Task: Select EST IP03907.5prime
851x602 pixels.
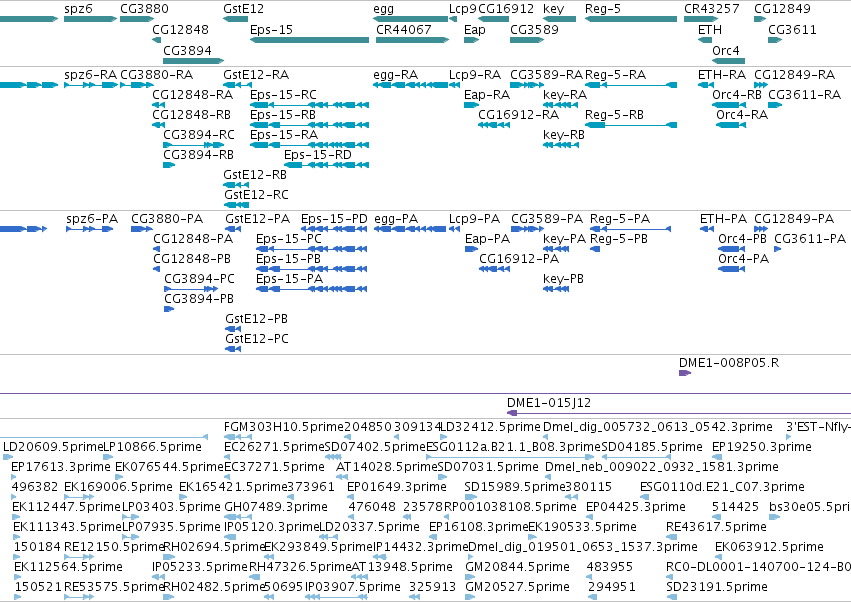Action: coord(353,587)
